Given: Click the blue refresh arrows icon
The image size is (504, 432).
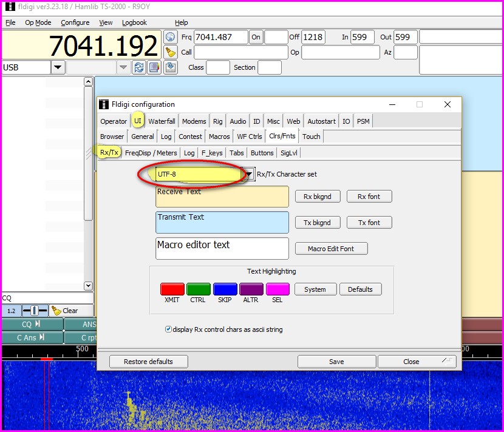Looking at the screenshot, I should click(x=139, y=67).
